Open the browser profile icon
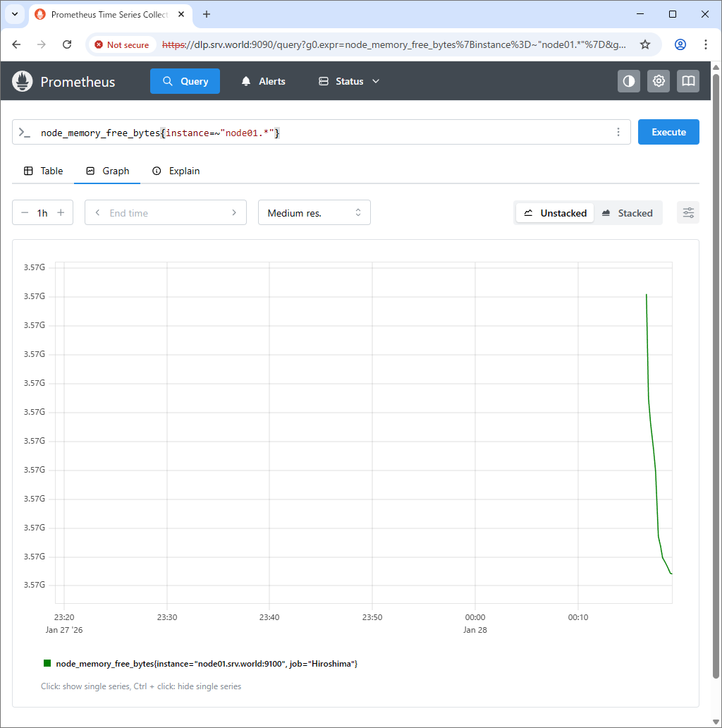The width and height of the screenshot is (722, 728). tap(680, 44)
